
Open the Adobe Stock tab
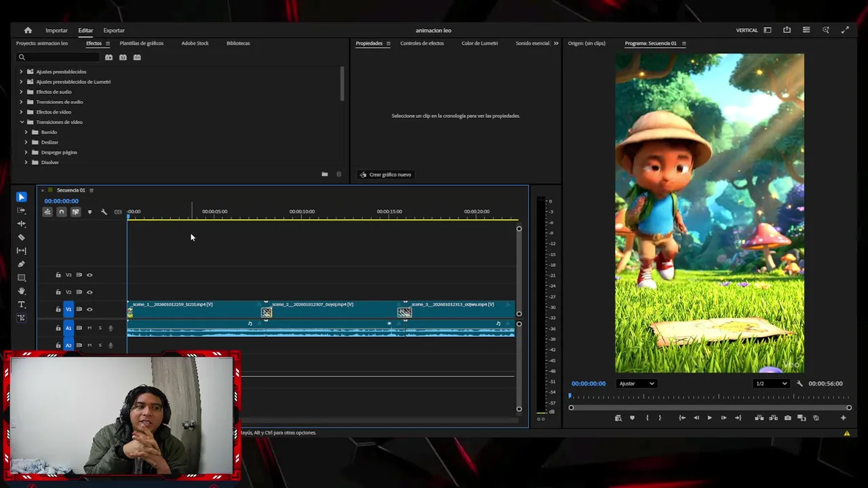[x=195, y=43]
